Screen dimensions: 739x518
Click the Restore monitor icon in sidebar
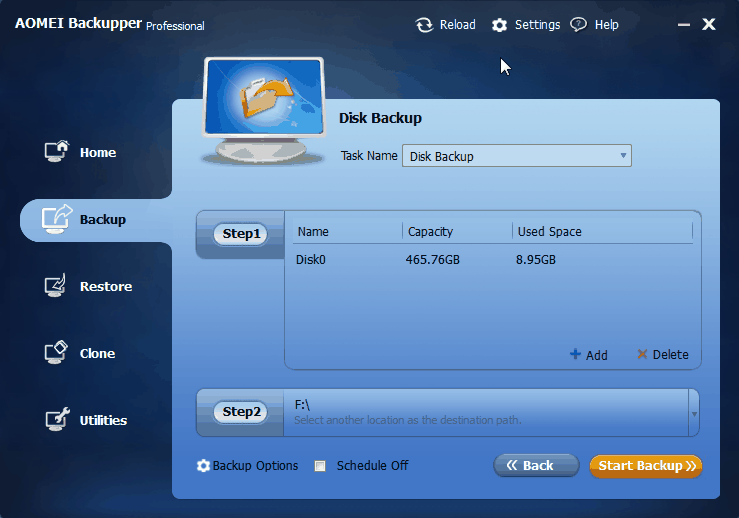(56, 286)
